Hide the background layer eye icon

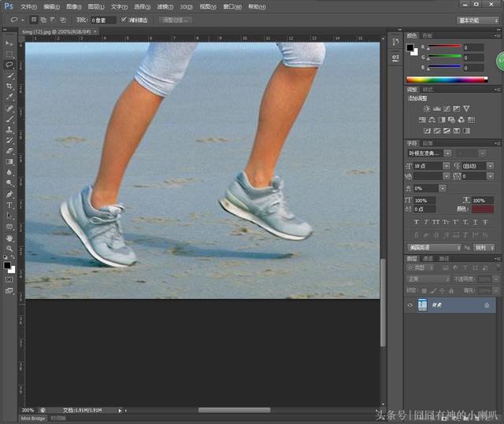pyautogui.click(x=409, y=305)
